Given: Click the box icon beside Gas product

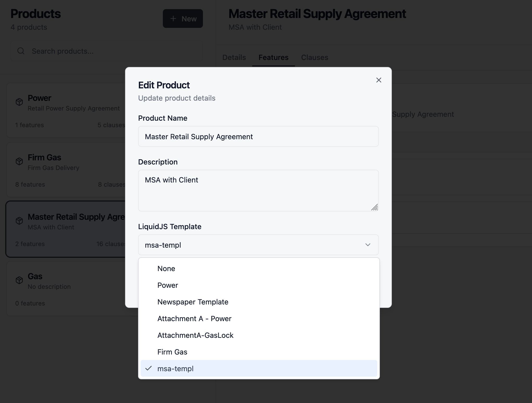Looking at the screenshot, I should (19, 280).
